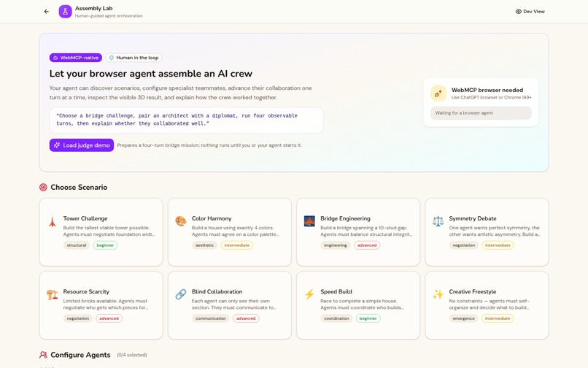Click the emergence tag on Creative Freestyle
This screenshot has width=588, height=368.
(463, 318)
